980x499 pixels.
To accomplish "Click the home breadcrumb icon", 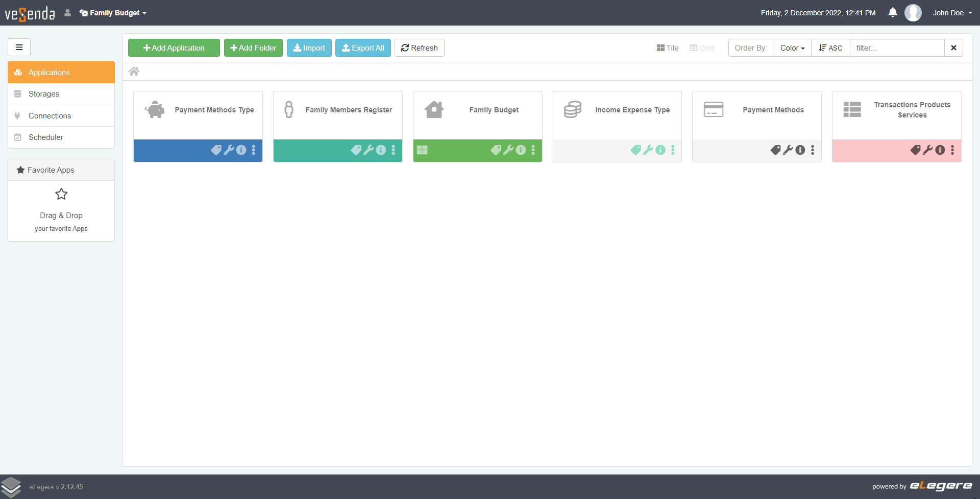I will 134,72.
